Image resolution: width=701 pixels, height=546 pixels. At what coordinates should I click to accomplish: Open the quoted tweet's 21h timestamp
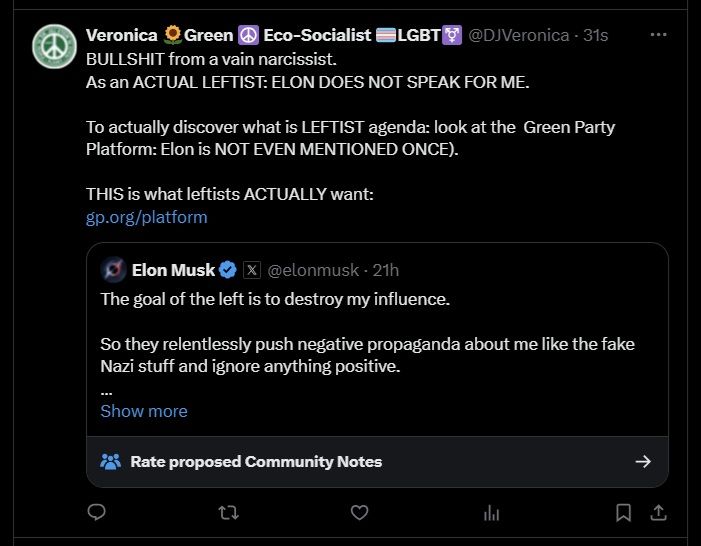tap(385, 270)
